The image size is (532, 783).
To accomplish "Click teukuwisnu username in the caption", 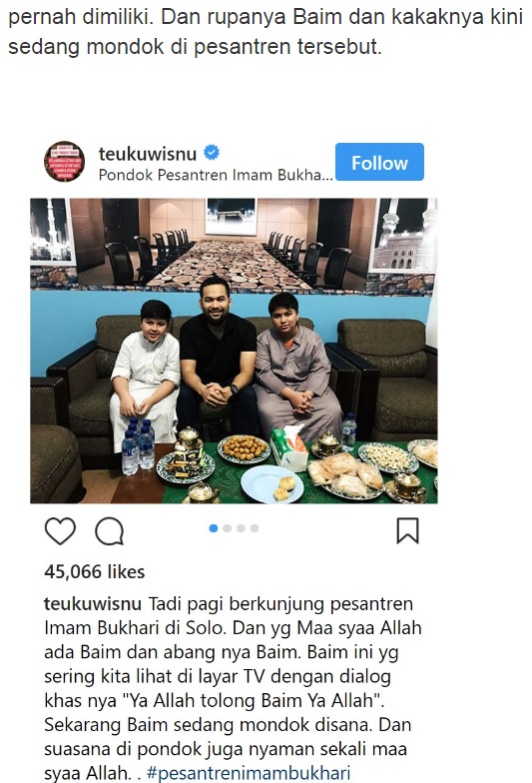I will [x=93, y=603].
